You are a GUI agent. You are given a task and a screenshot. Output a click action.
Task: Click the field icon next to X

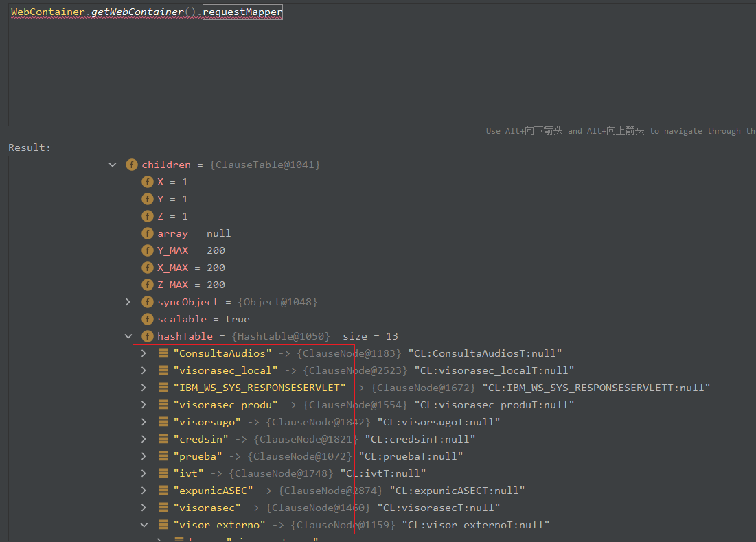click(148, 182)
